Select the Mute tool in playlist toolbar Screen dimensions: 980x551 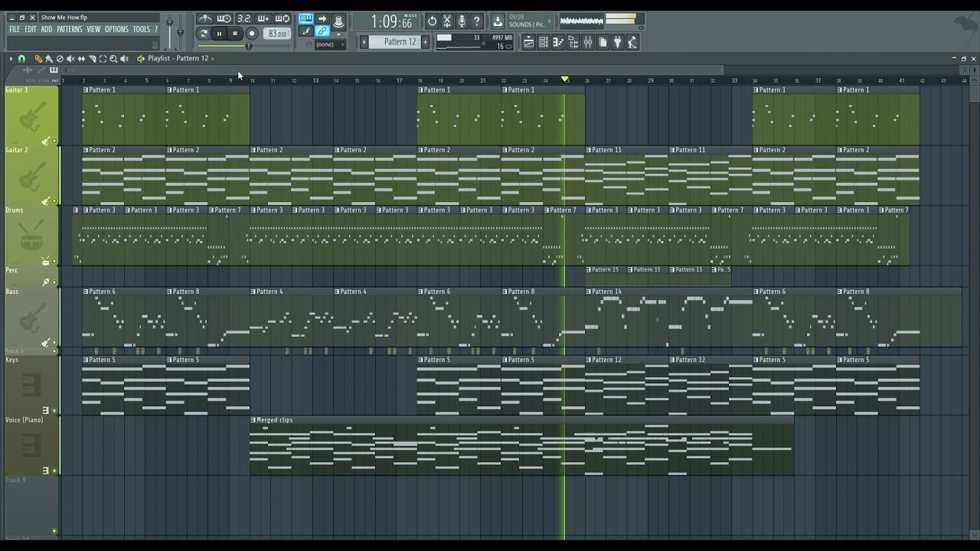(x=70, y=58)
